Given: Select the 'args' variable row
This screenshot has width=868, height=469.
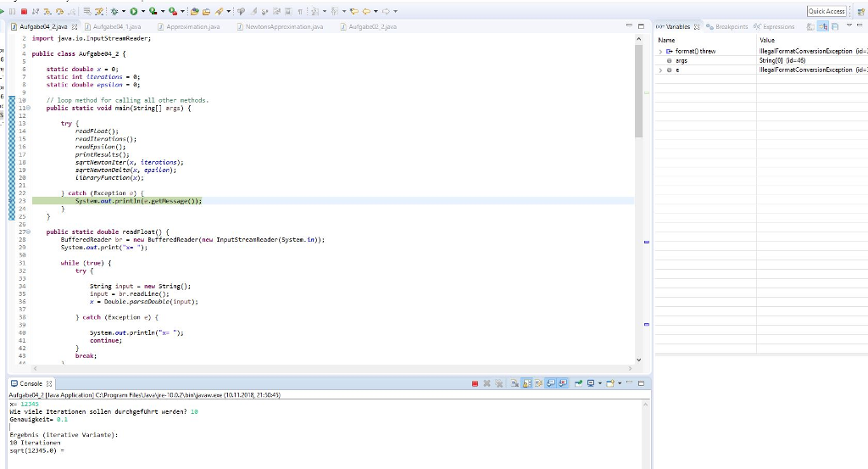Looking at the screenshot, I should [x=762, y=61].
